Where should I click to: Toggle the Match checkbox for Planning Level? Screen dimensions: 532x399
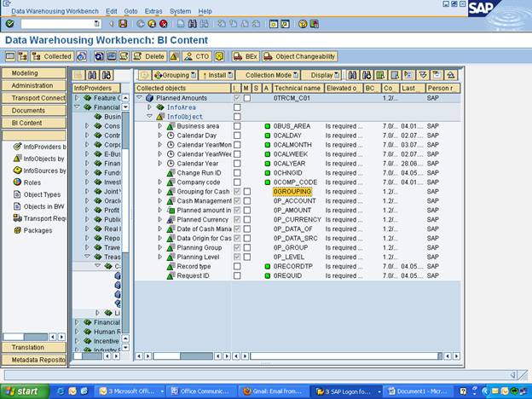point(247,257)
